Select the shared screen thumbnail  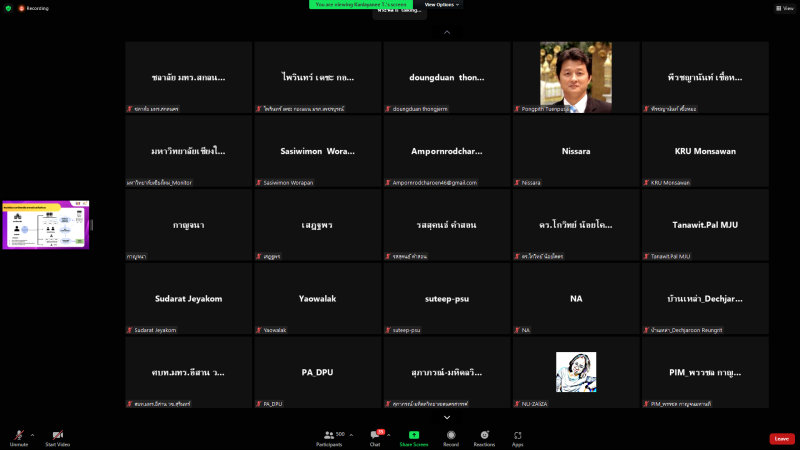point(46,224)
